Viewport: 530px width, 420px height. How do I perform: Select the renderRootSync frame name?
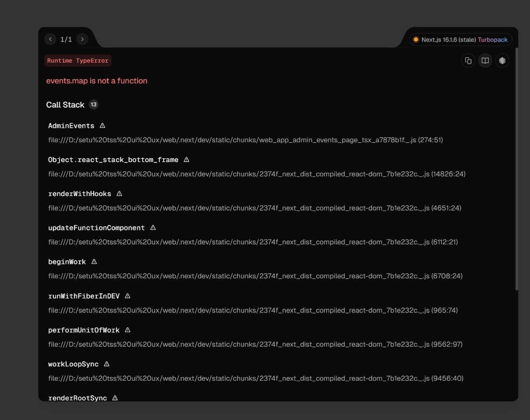(x=78, y=398)
